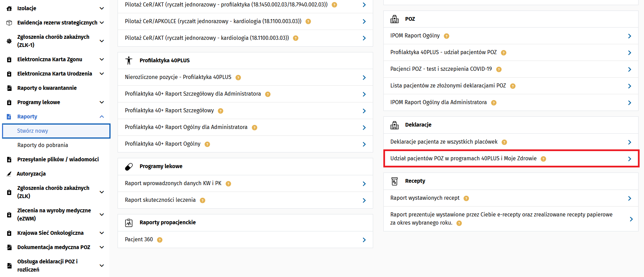Select Raporty do pobrania submenu item
Image resolution: width=644 pixels, height=277 pixels.
pyautogui.click(x=43, y=145)
